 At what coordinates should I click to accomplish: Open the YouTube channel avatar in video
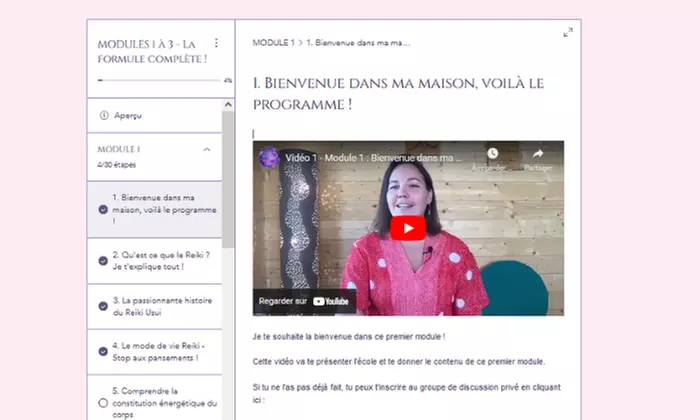tap(269, 158)
